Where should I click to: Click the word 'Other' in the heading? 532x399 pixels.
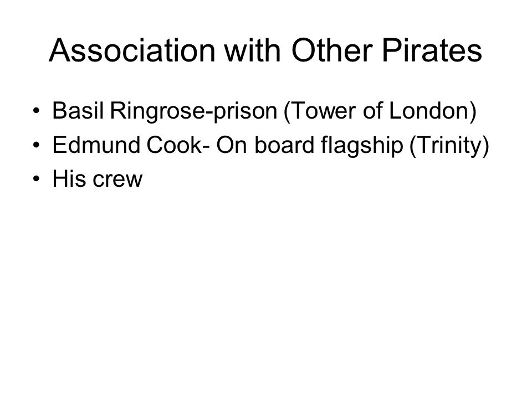(332, 50)
